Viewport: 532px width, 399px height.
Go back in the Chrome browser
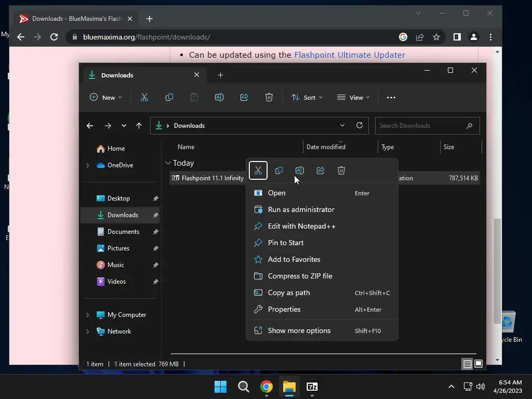21,37
